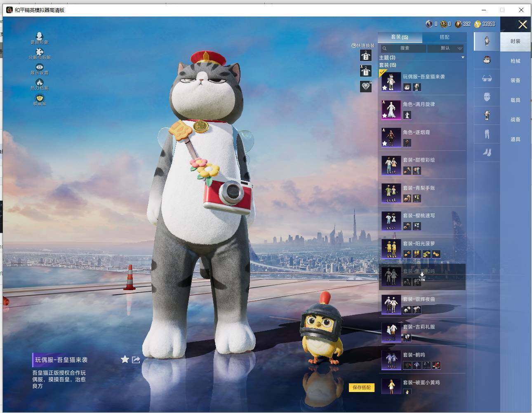
Task: Click the 33953 gold balance
Action: coord(489,24)
